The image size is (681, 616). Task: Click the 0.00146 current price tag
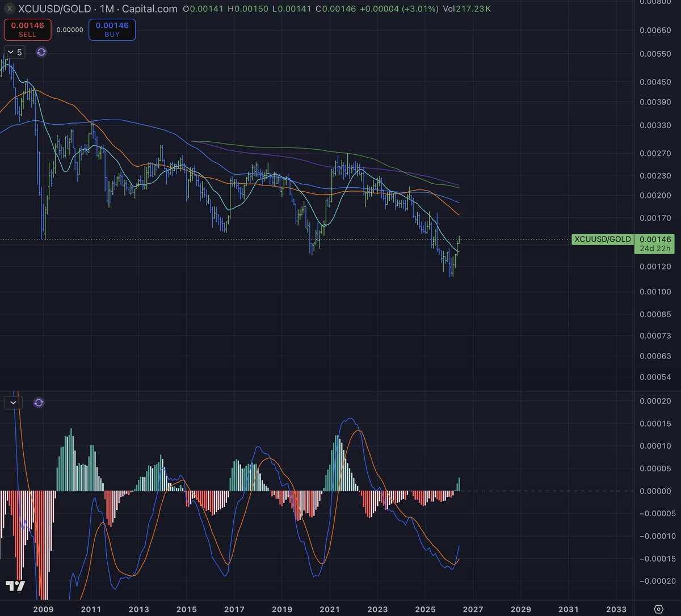coord(655,239)
